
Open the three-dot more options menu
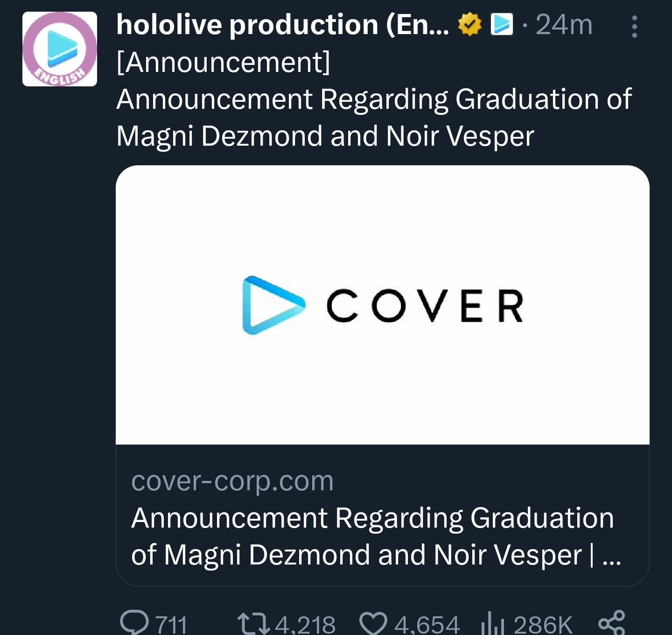coord(634,27)
